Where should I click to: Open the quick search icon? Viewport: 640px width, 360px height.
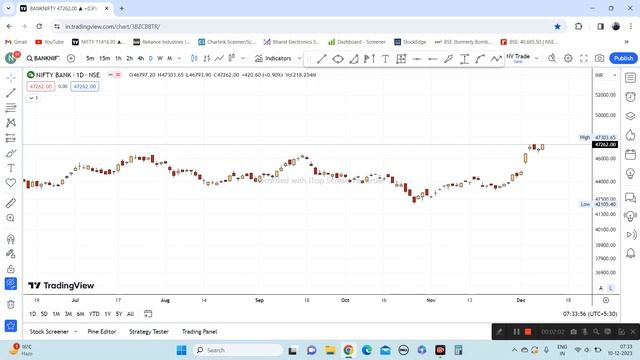point(552,58)
